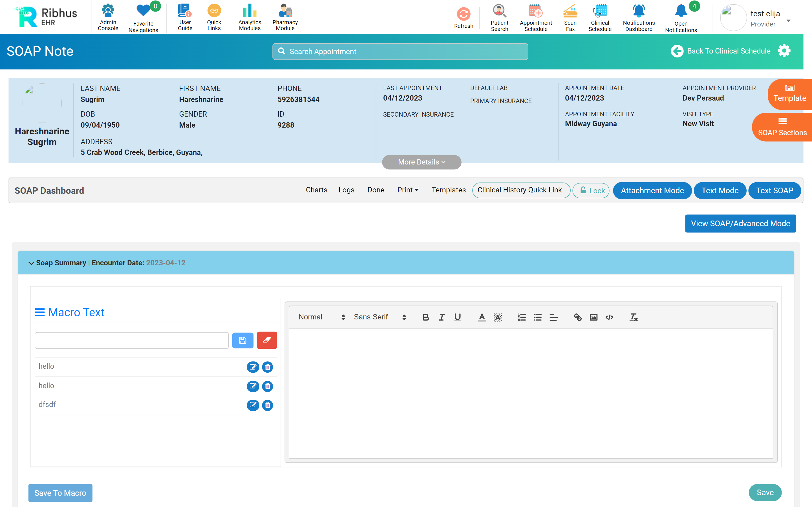Expand the More Details panel
Screen dimensions: 812x507
point(422,162)
